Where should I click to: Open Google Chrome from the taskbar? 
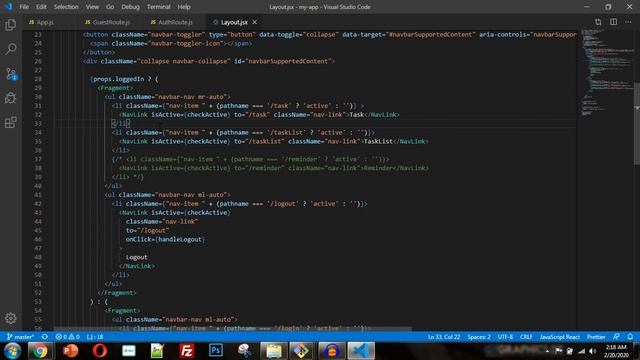[x=40, y=351]
